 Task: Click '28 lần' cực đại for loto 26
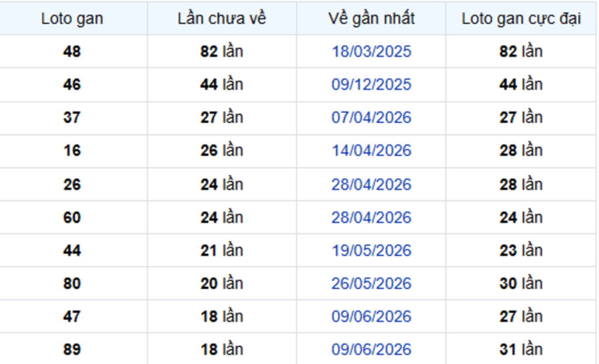521,185
